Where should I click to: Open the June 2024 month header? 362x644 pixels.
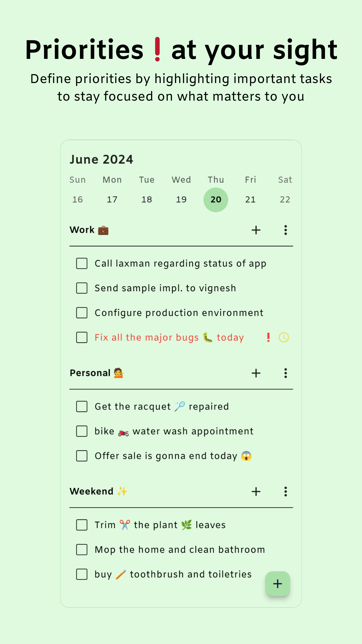pos(101,159)
